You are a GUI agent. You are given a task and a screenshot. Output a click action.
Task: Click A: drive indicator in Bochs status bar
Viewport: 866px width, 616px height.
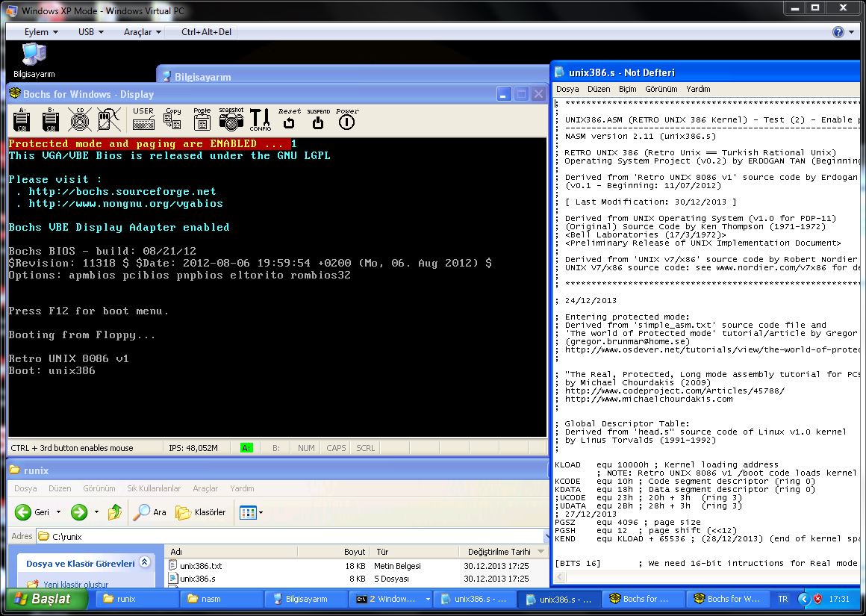246,448
